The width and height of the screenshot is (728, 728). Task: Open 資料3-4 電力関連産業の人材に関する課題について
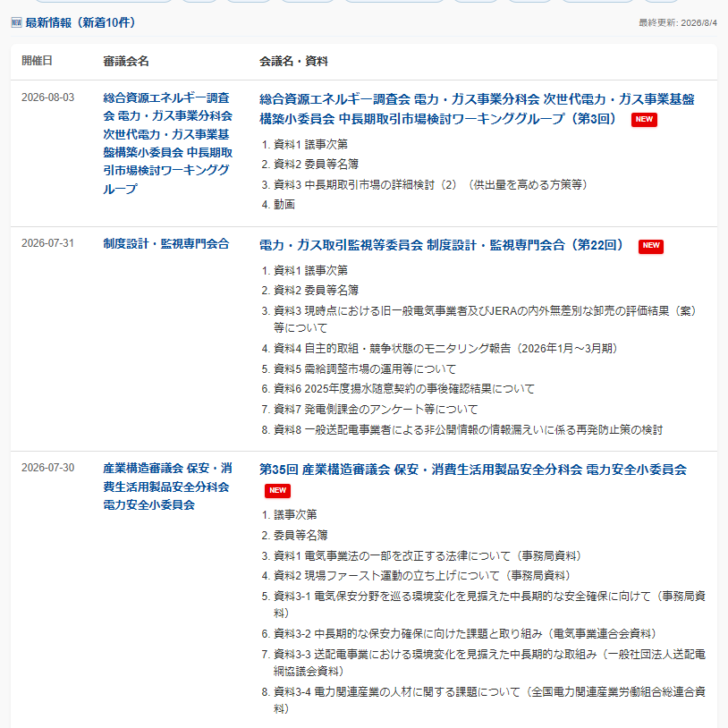pos(489,700)
